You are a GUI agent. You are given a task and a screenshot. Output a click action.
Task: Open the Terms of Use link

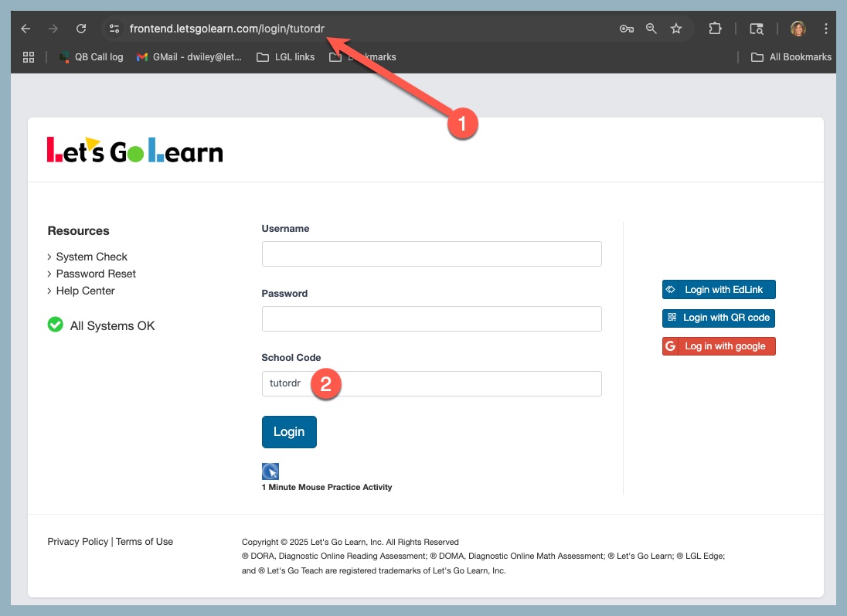(x=145, y=542)
